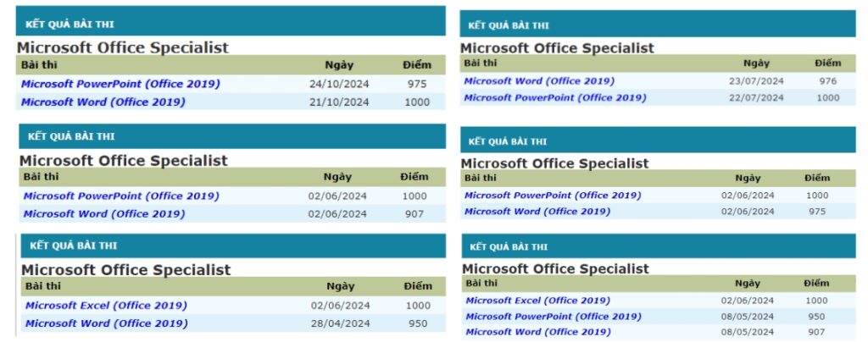Image resolution: width=868 pixels, height=342 pixels.
Task: Click the date 21/10/2024
Action: pos(339,102)
